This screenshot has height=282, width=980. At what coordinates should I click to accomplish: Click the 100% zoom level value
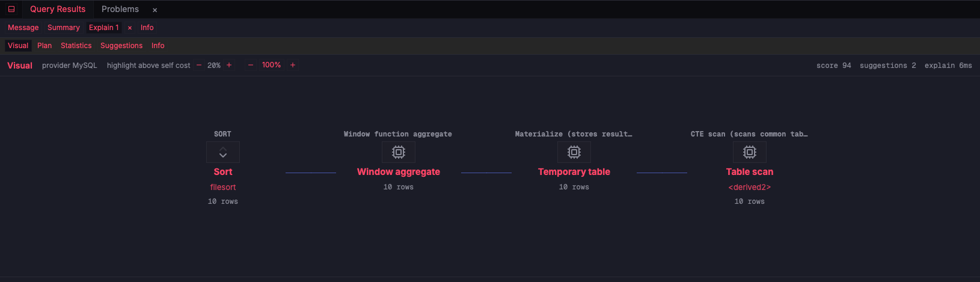[x=272, y=65]
